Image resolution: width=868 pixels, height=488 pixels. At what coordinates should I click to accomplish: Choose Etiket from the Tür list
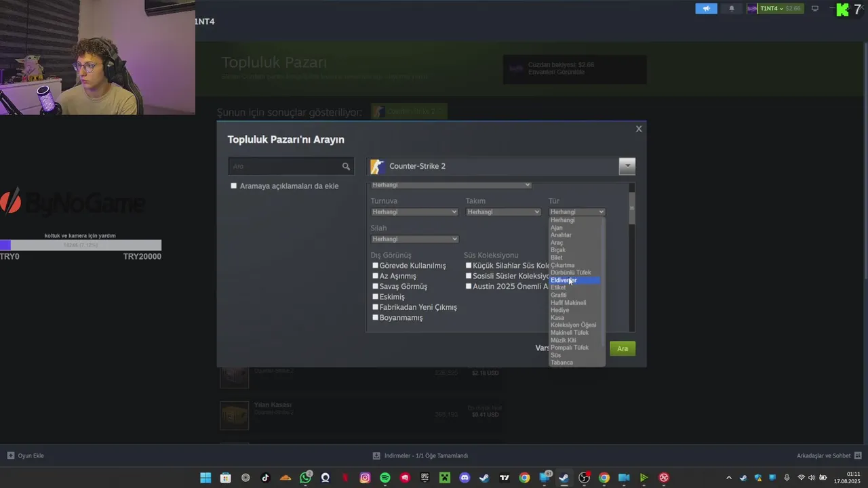pyautogui.click(x=574, y=287)
